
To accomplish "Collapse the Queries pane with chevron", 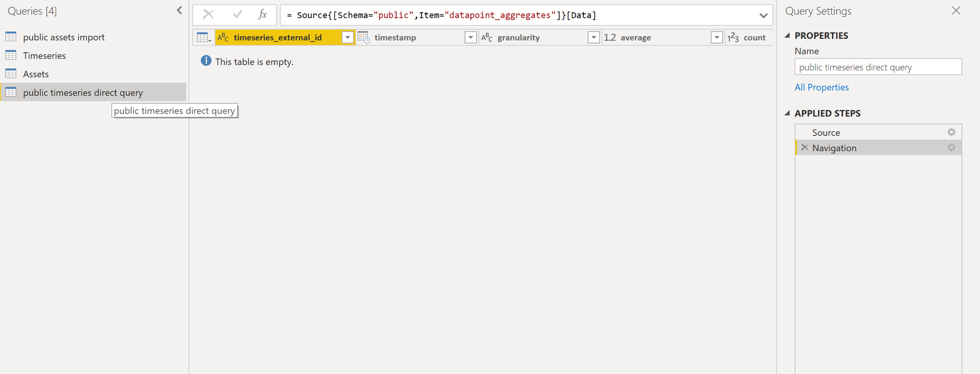I will pos(179,11).
